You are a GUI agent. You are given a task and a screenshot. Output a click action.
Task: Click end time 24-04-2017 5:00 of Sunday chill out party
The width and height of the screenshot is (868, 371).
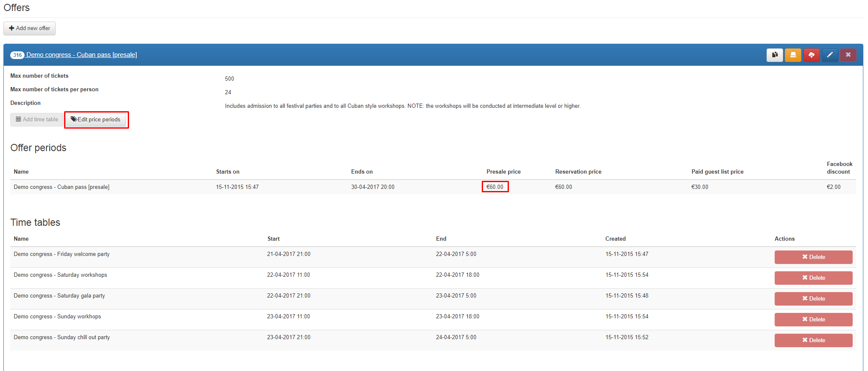tap(456, 337)
